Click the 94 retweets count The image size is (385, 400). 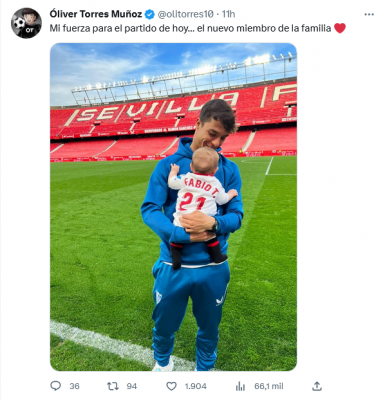[132, 386]
